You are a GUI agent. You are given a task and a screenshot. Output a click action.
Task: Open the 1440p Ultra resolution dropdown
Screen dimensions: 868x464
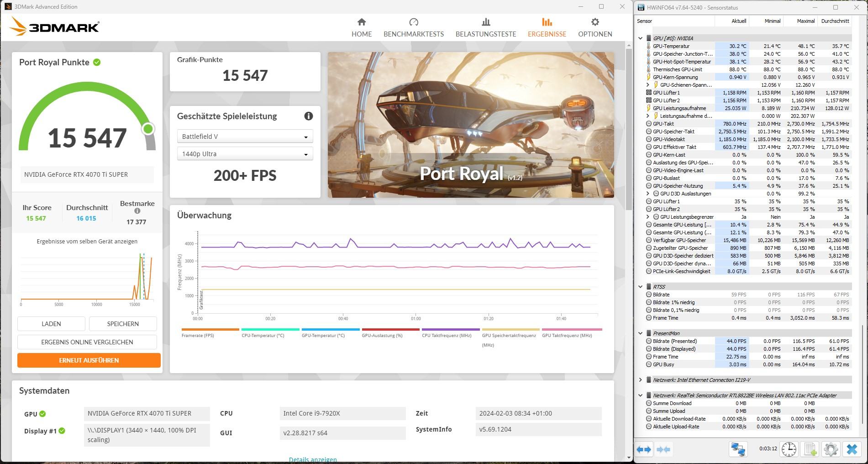click(x=245, y=154)
